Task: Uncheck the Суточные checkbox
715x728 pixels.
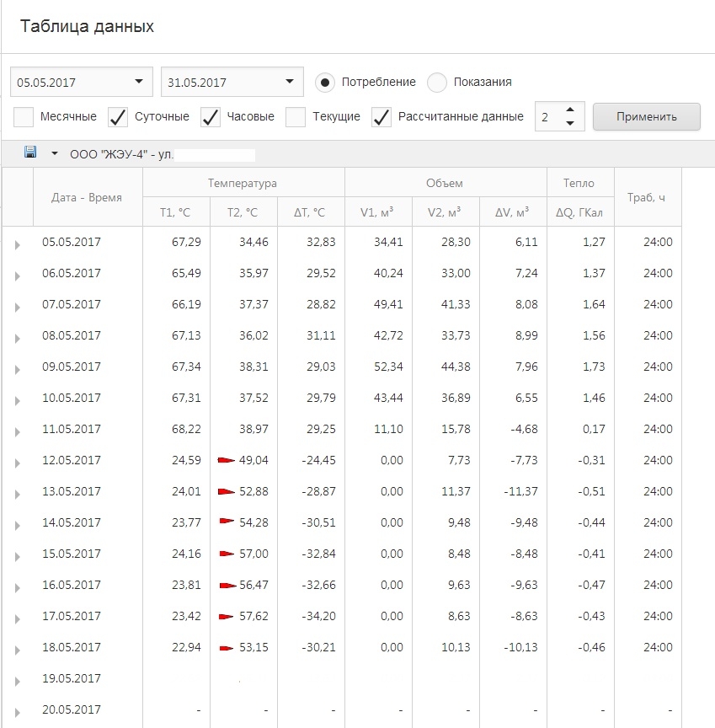Action: 118,117
